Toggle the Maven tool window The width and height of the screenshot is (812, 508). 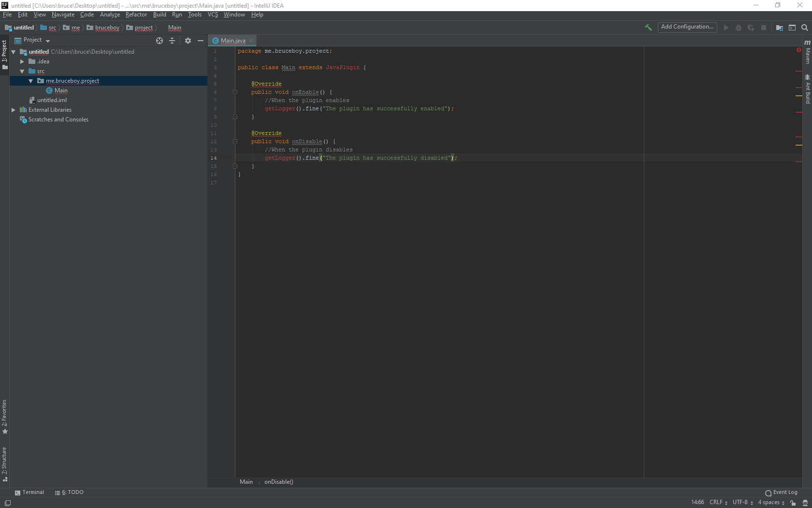coord(807,52)
